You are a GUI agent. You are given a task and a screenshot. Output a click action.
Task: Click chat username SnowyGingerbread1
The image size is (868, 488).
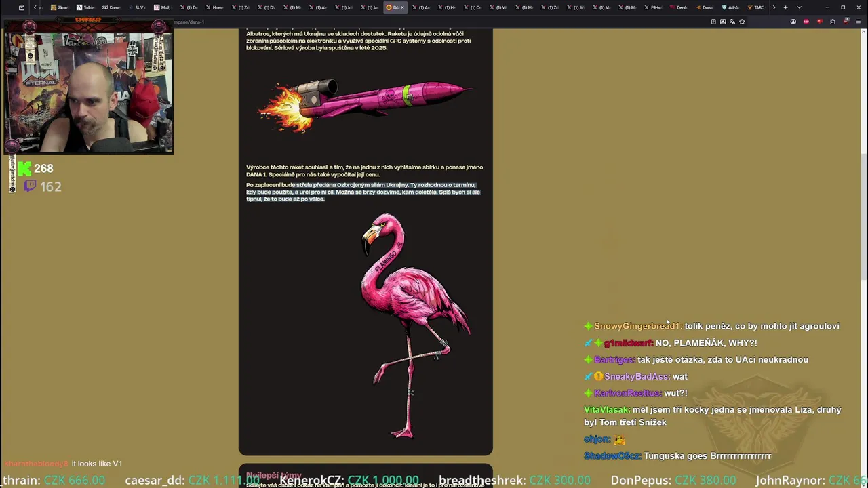coord(637,326)
